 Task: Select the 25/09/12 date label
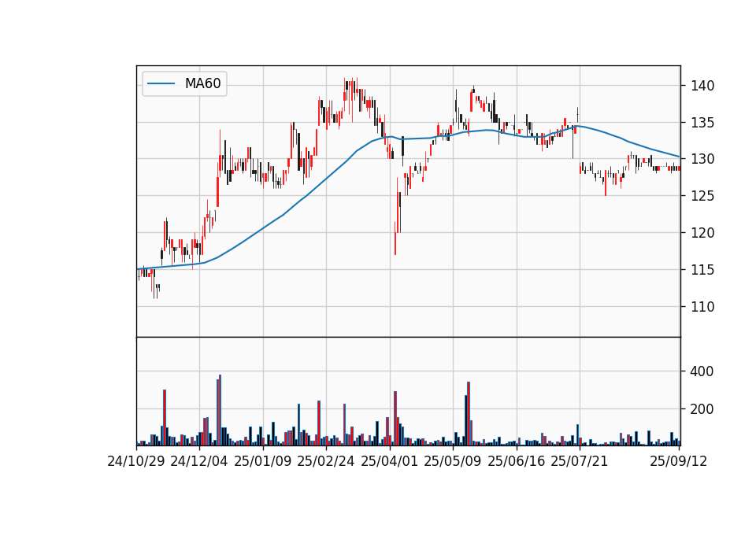coord(679,462)
